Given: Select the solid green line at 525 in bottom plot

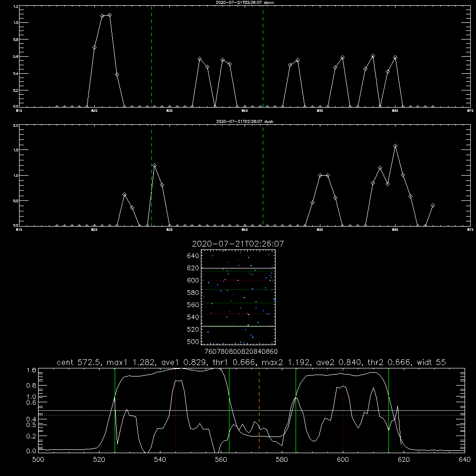Looking at the screenshot, I should point(115,410).
